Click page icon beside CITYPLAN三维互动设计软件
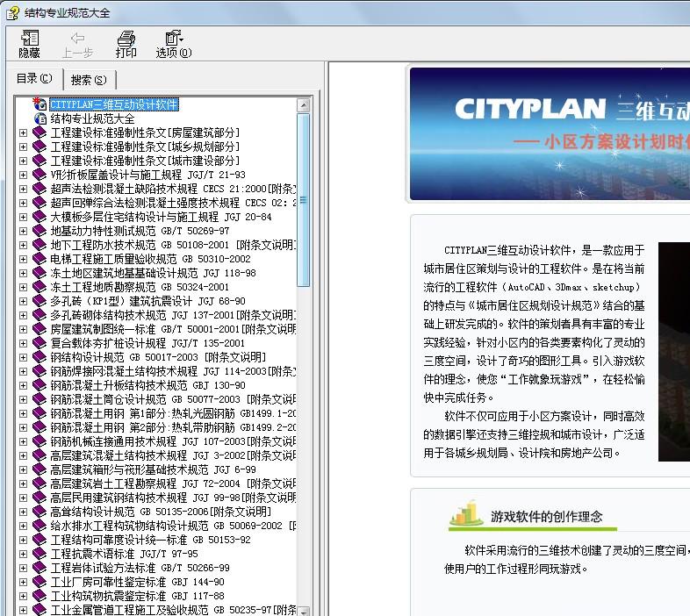The width and height of the screenshot is (690, 616). (40, 104)
